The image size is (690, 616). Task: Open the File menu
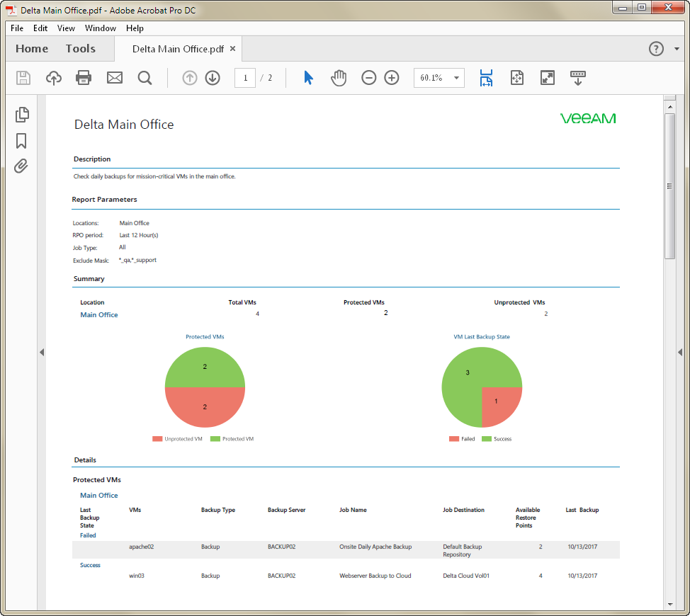click(x=17, y=28)
